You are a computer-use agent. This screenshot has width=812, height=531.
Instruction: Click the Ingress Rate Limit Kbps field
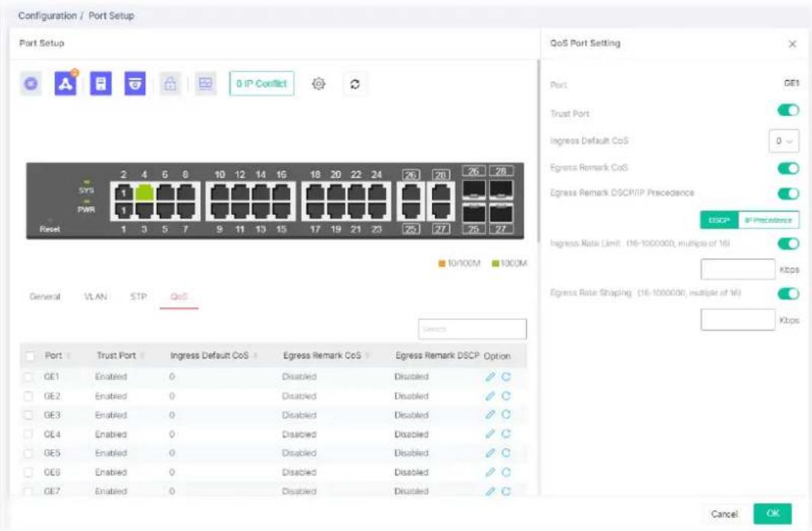[x=737, y=270]
